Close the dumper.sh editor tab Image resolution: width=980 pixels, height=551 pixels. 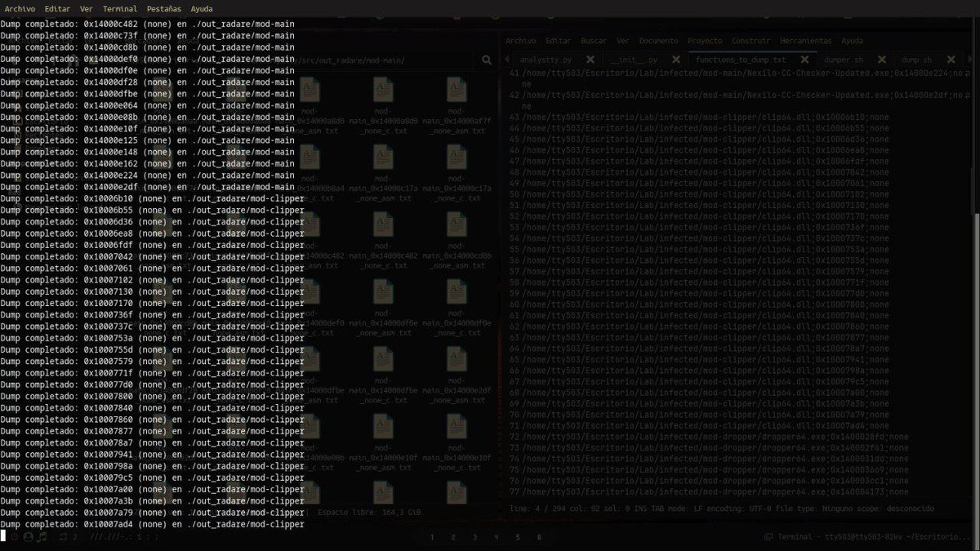[x=880, y=60]
